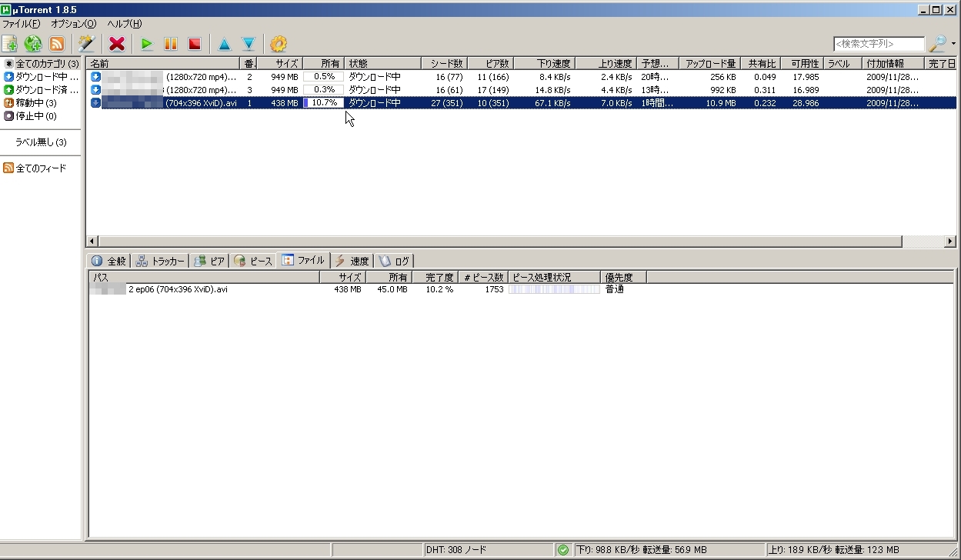The image size is (961, 560).
Task: Select 全てのフィード RSS item
Action: (x=35, y=168)
